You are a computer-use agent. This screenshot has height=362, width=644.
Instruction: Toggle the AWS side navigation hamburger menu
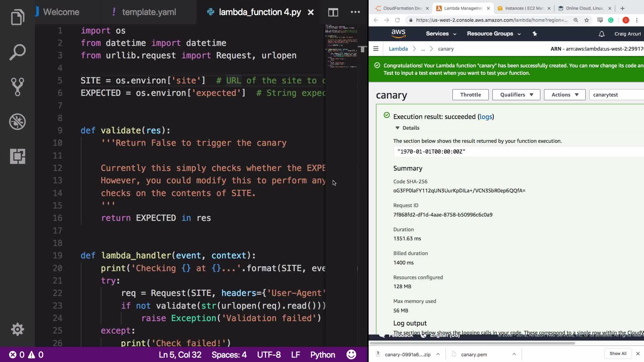tap(376, 49)
